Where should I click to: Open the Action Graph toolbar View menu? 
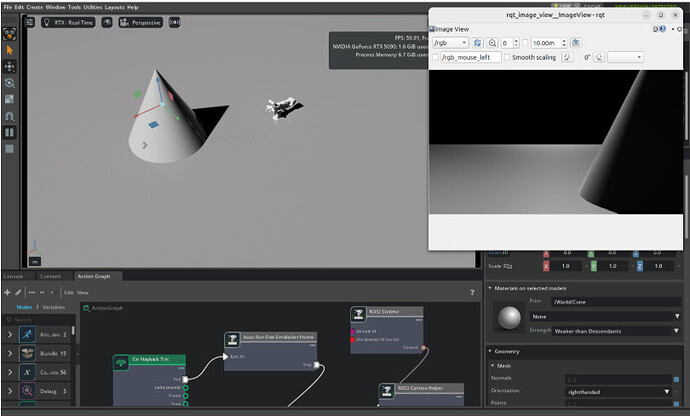click(83, 293)
